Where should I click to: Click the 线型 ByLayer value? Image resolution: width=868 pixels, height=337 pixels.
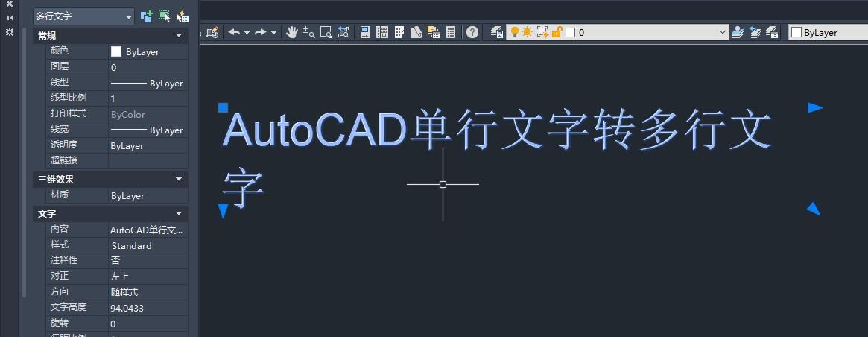click(x=148, y=84)
